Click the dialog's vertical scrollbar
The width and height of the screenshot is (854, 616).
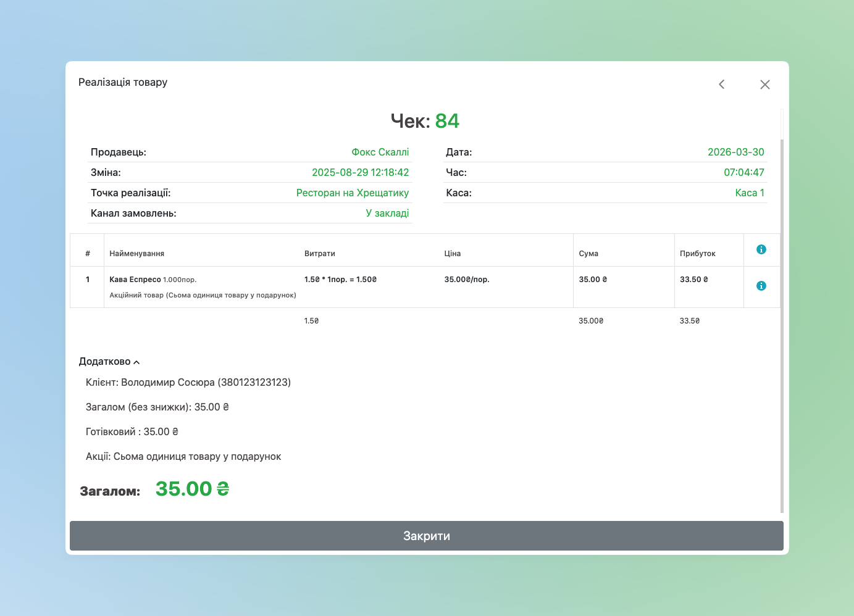click(782, 309)
